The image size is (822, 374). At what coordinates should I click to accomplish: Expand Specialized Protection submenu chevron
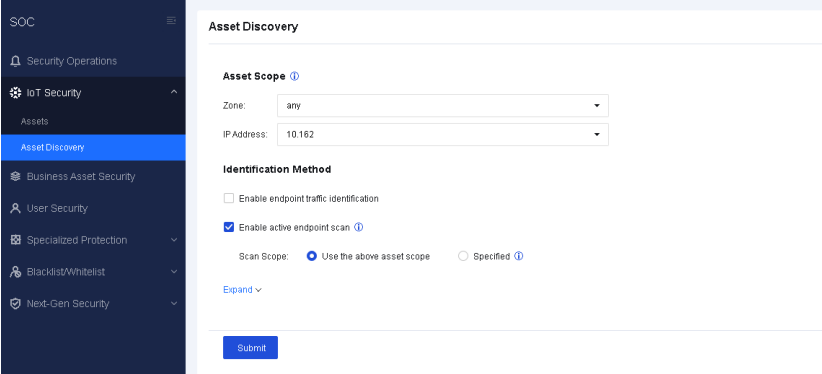(174, 240)
